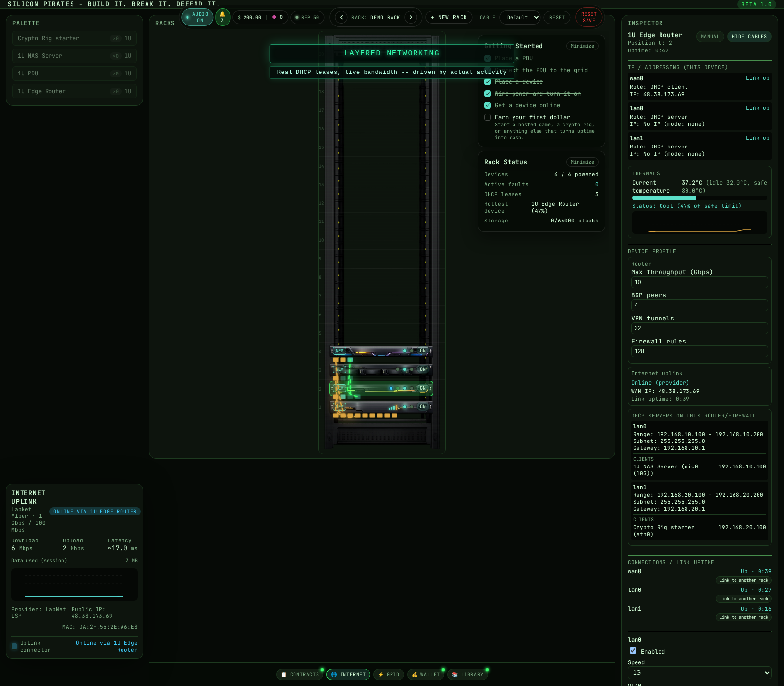The image size is (784, 686).
Task: Click the BGP peers input field
Action: pyautogui.click(x=700, y=305)
